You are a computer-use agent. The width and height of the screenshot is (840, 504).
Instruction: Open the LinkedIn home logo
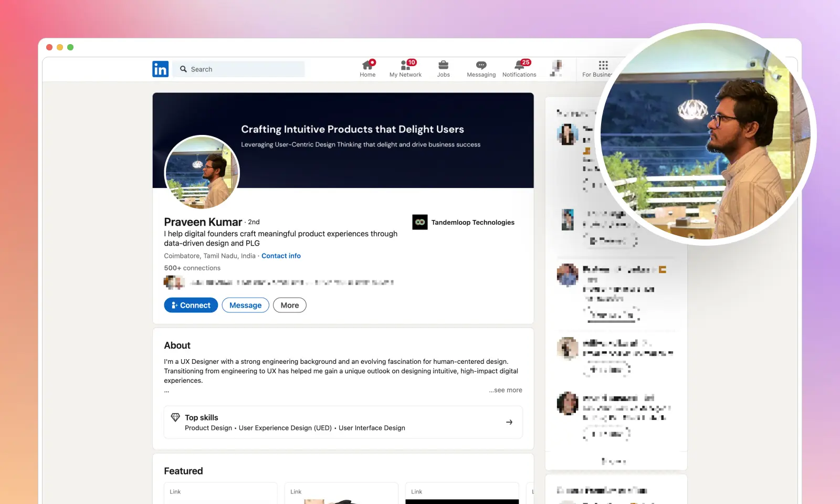(x=160, y=69)
